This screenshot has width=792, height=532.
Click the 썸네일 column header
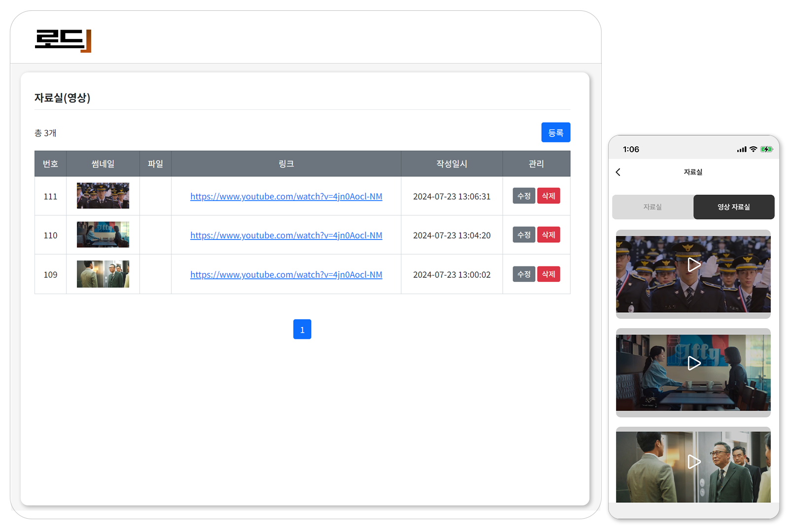coord(103,164)
